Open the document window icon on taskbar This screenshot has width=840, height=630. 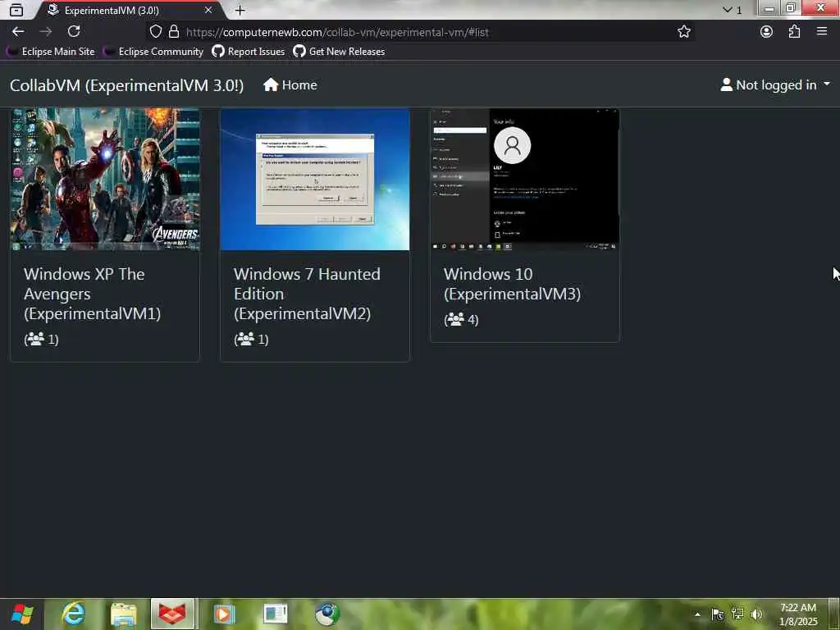(276, 614)
